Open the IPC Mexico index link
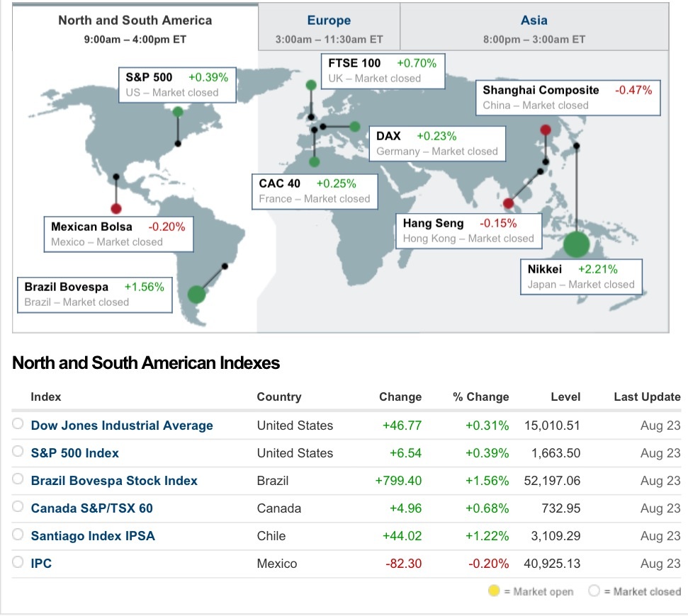 click(x=41, y=564)
